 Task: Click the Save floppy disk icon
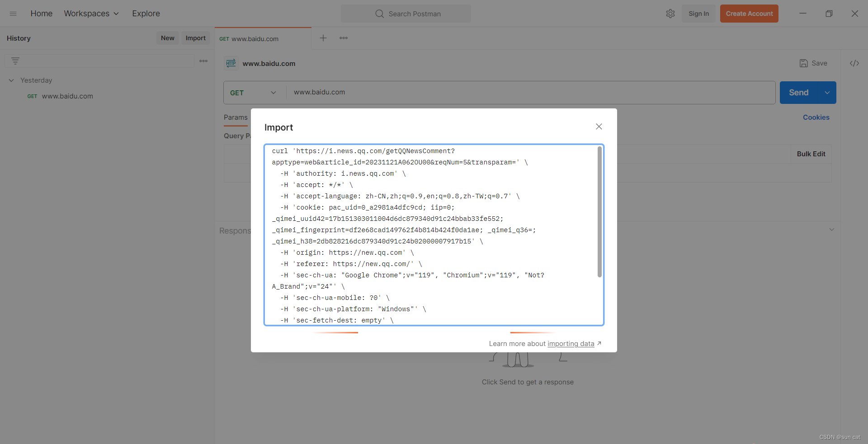coord(804,63)
